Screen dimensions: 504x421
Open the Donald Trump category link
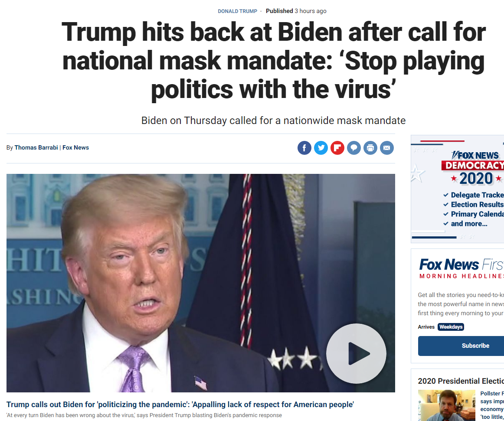(x=238, y=11)
